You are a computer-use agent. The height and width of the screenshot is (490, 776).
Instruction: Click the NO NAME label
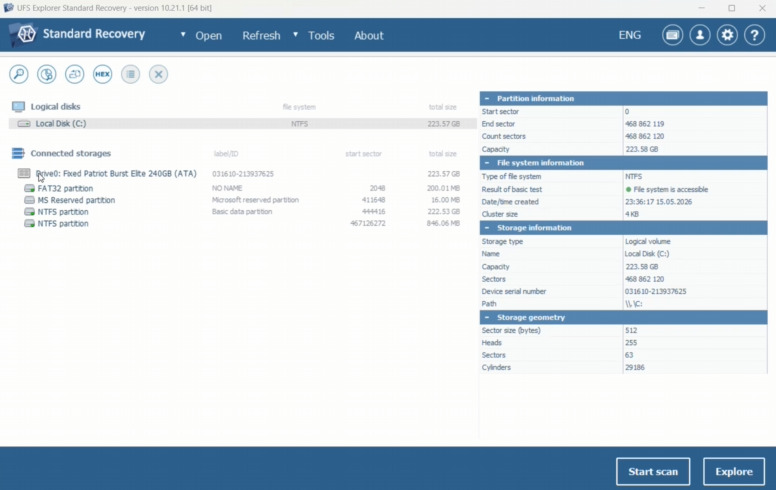pyautogui.click(x=227, y=189)
